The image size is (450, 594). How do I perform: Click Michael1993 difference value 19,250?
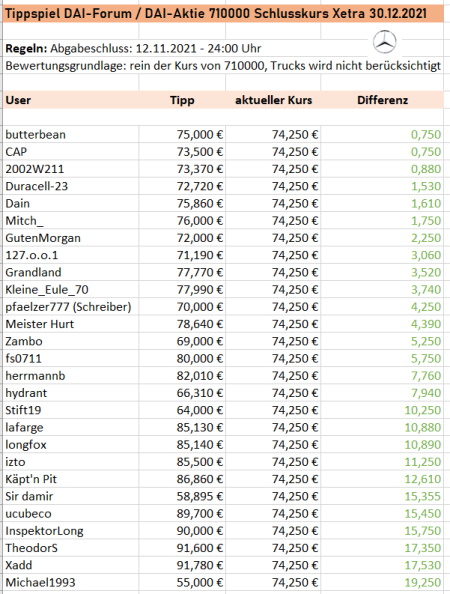coord(422,583)
